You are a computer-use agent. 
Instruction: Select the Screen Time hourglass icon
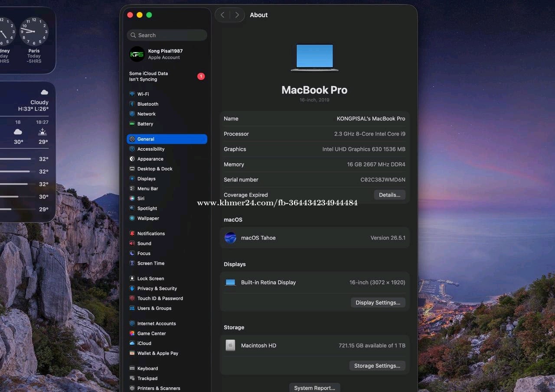coord(132,263)
